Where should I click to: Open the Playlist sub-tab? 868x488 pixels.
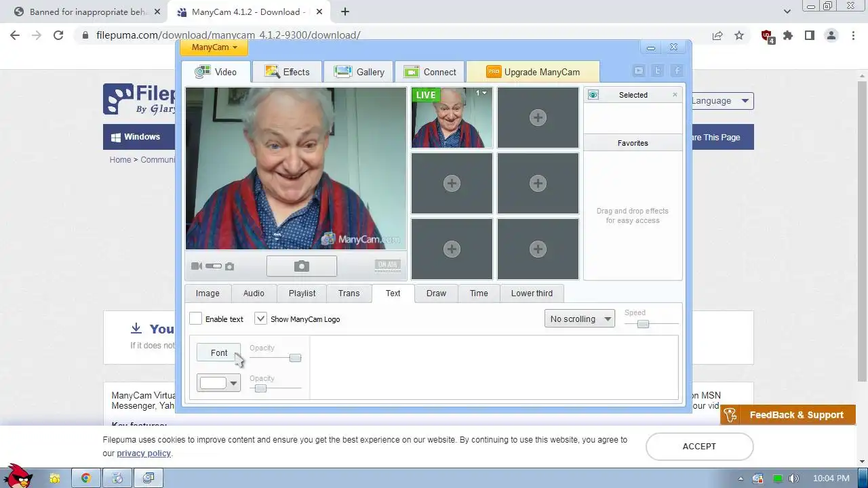click(x=302, y=293)
